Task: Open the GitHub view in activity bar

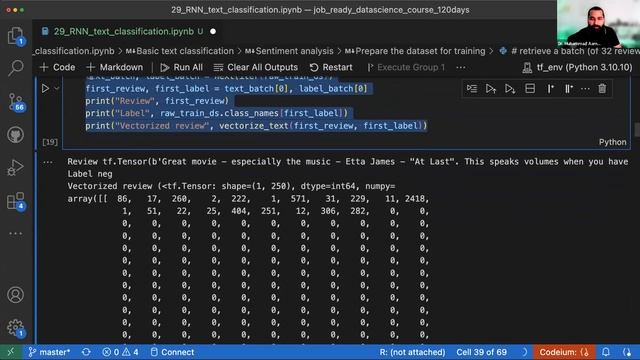Action: (x=16, y=135)
